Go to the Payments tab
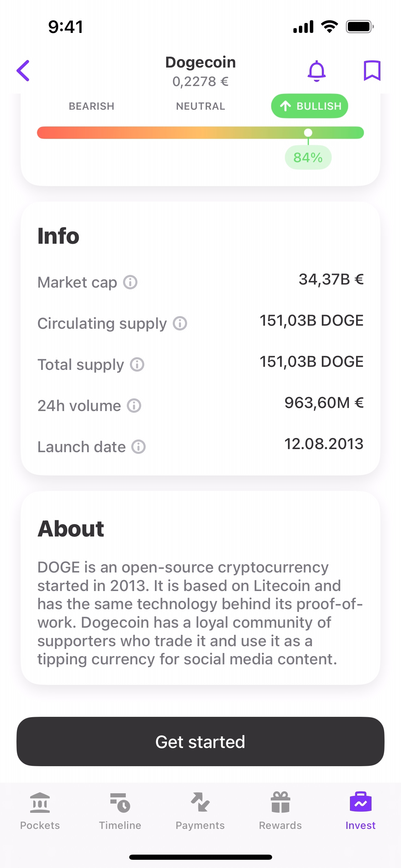Viewport: 401px width, 868px height. (200, 811)
